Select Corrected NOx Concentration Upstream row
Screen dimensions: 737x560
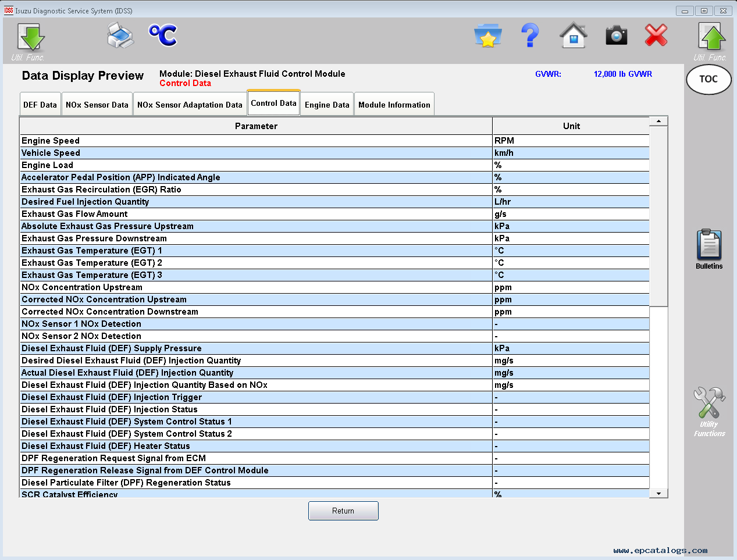tap(334, 299)
